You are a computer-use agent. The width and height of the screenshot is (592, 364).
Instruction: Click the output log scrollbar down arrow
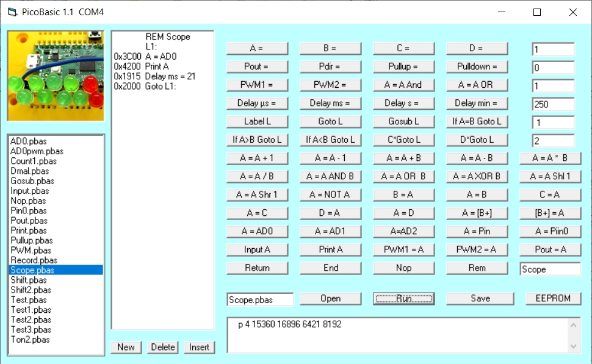tap(574, 346)
